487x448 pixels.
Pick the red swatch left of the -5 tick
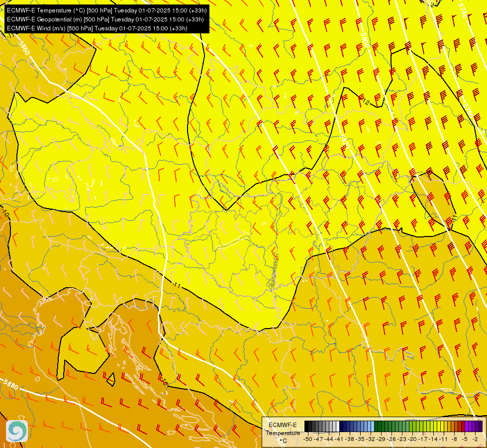463,426
